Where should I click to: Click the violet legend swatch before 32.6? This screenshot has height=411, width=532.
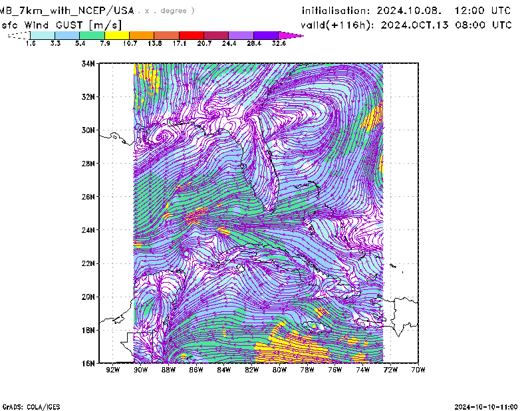[x=266, y=35]
